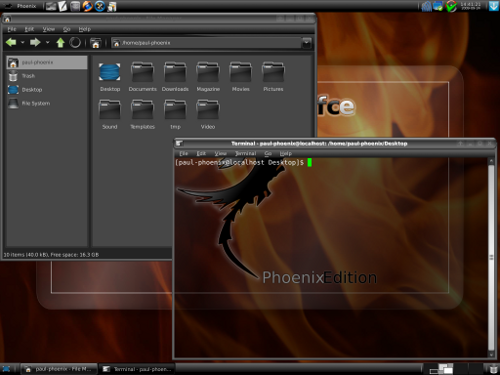Screen dimensions: 500x375
Task: Click status bar text showing free space
Action: [51, 255]
